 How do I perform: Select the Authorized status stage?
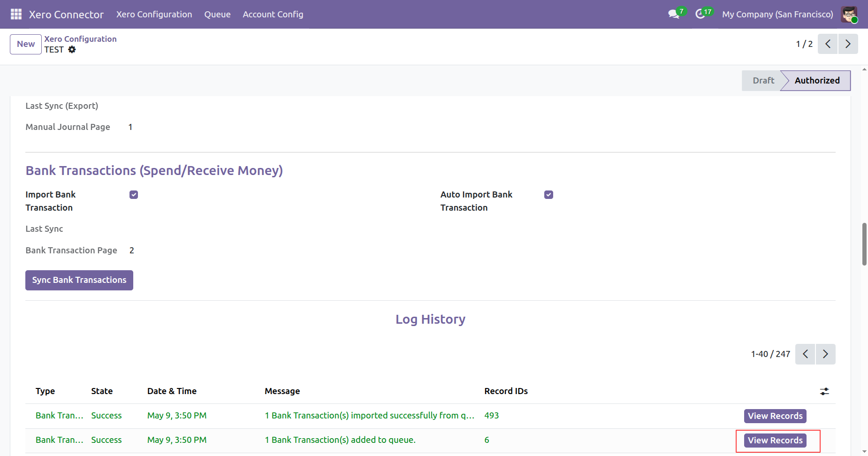pyautogui.click(x=817, y=81)
